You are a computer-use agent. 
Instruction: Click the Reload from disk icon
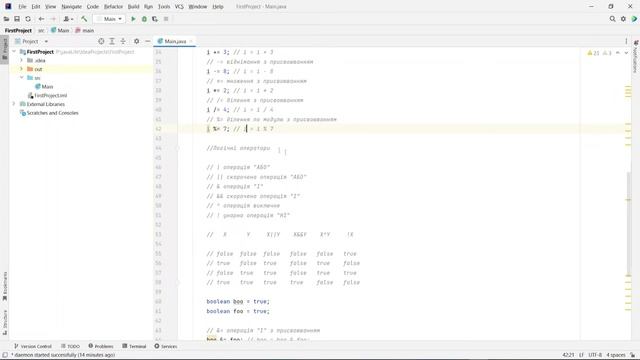coord(28,19)
